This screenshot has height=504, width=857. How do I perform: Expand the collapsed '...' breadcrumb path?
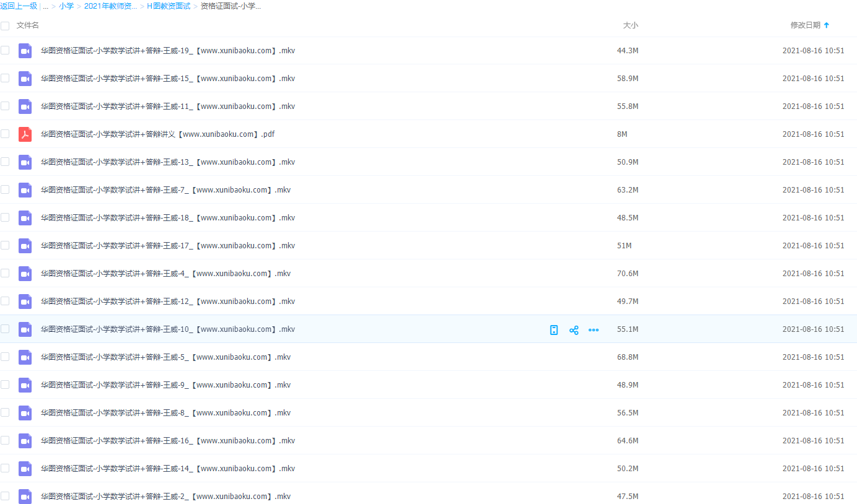coord(46,6)
